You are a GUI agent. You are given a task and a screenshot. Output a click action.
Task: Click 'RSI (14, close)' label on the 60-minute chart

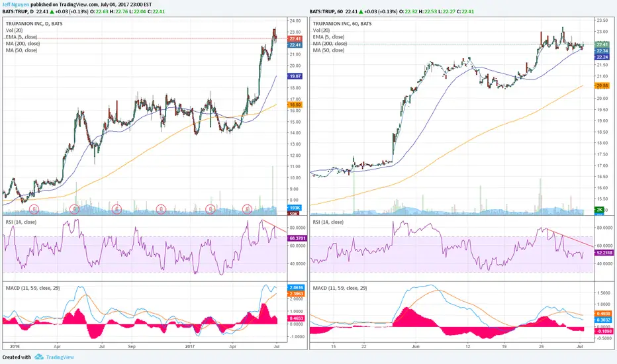(x=328, y=222)
